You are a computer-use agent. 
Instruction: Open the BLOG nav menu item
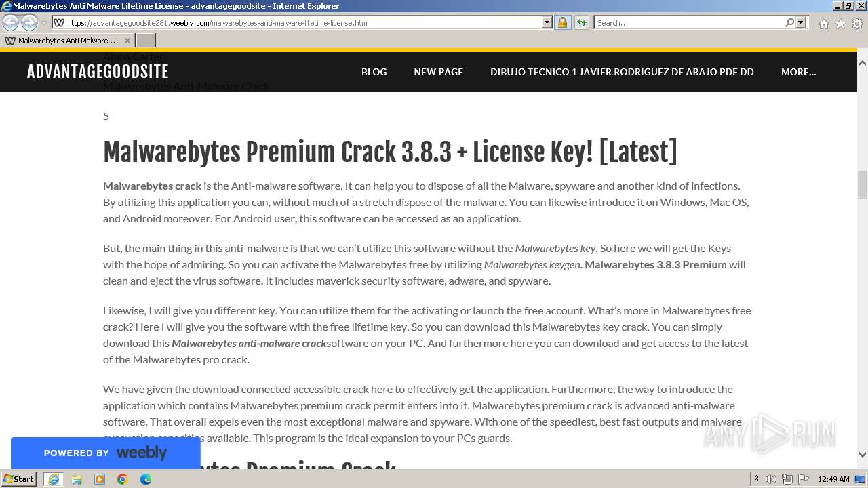coord(374,72)
